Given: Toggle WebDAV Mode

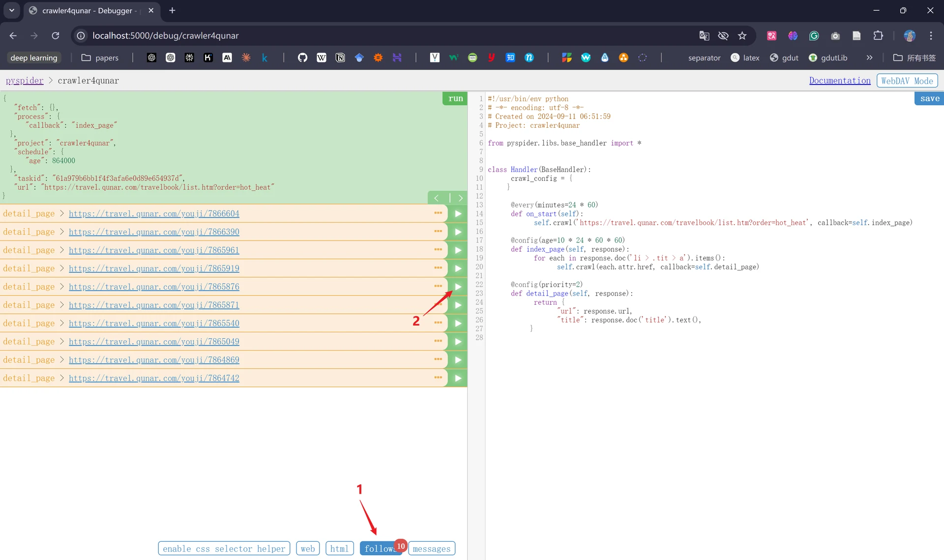Looking at the screenshot, I should pyautogui.click(x=907, y=81).
